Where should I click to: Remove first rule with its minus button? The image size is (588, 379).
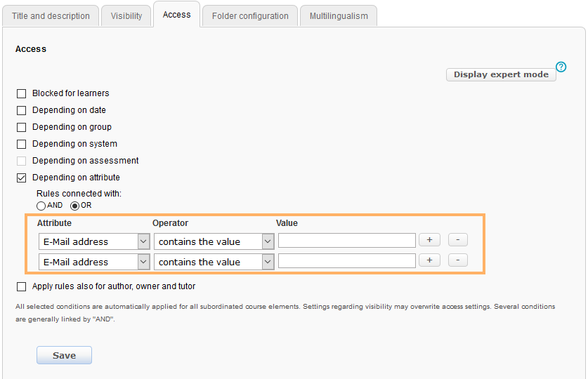click(457, 240)
